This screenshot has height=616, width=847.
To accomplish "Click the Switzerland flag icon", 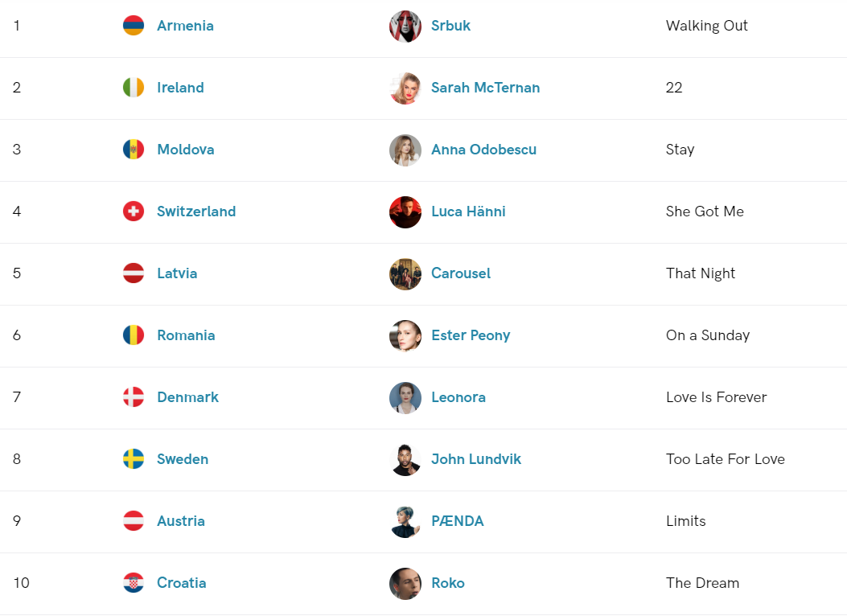I will click(134, 211).
